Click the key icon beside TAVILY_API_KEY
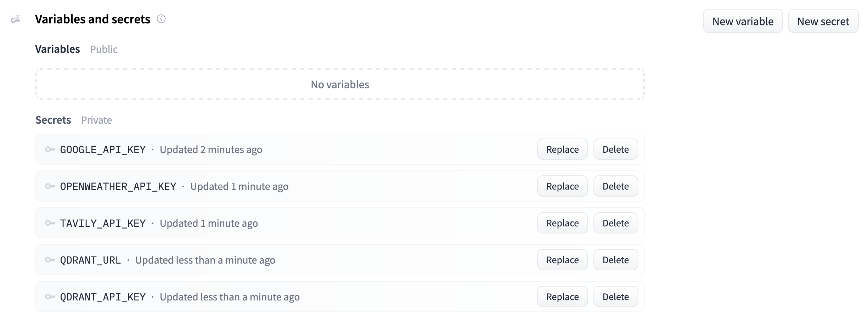Screen dimensions: 868x321 coord(50,223)
